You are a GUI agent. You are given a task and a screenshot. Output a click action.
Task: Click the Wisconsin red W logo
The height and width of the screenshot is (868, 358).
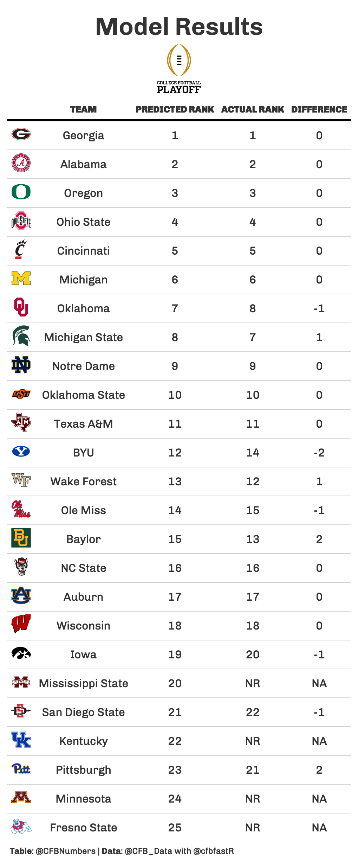(21, 624)
